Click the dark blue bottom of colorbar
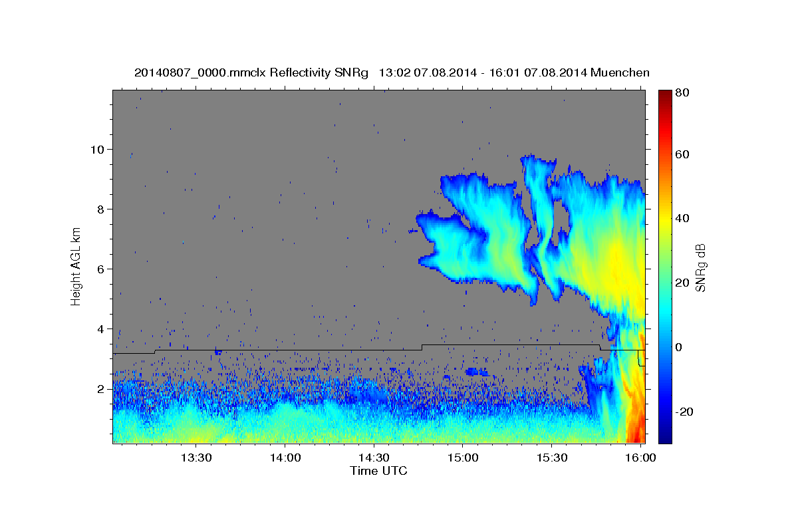798x532 pixels. 665,438
